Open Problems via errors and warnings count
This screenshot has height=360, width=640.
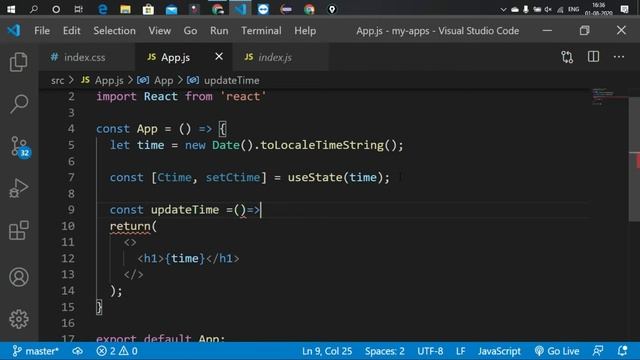[x=117, y=351]
